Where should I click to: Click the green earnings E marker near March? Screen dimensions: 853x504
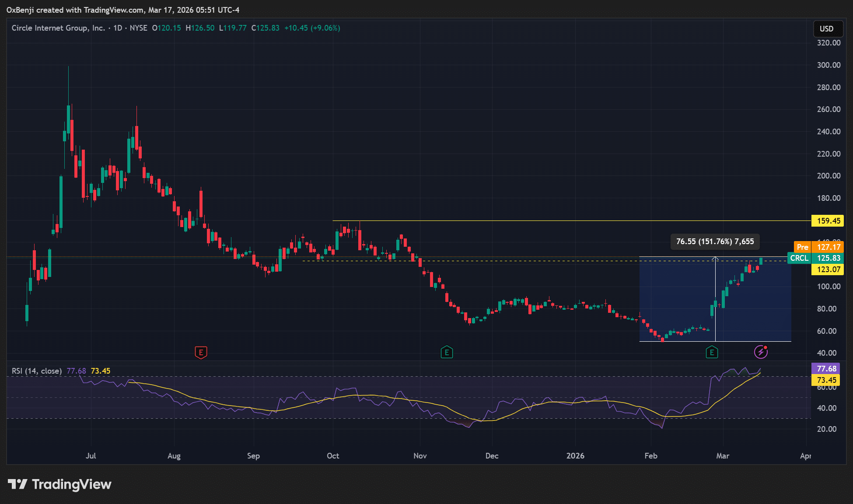click(x=712, y=352)
